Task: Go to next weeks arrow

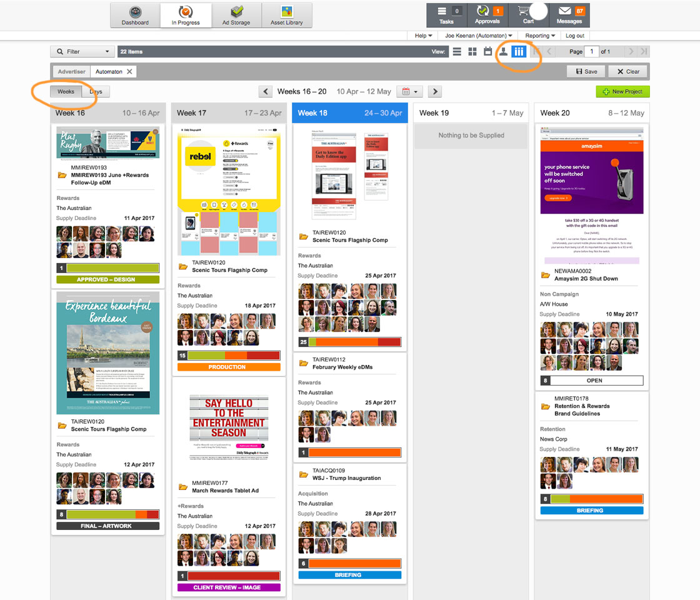Action: coord(435,92)
